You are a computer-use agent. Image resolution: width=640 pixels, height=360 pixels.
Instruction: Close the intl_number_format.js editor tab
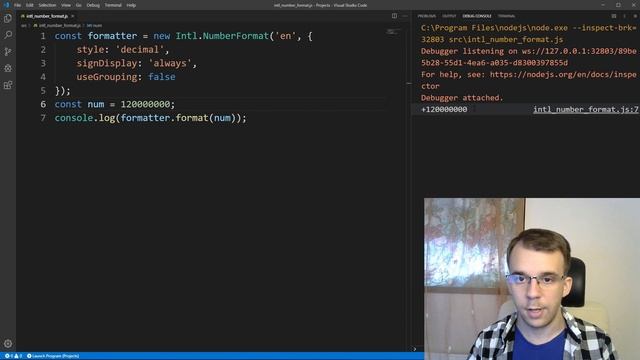pyautogui.click(x=73, y=16)
